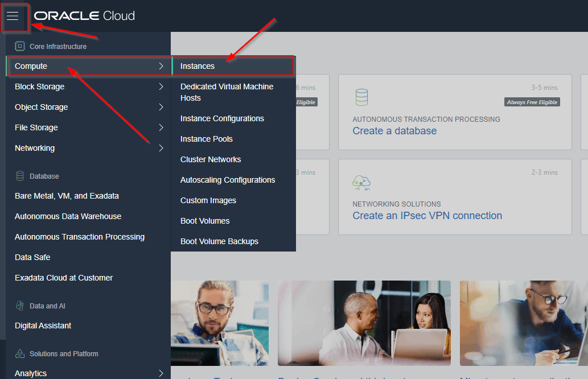Expand the Block Storage chevron
This screenshot has width=588, height=379.
[x=161, y=86]
